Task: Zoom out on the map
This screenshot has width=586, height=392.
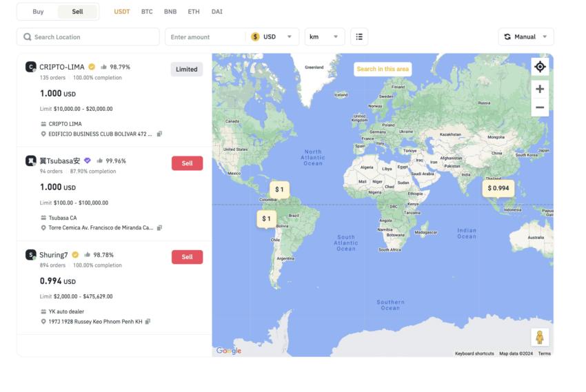Action: pyautogui.click(x=540, y=107)
